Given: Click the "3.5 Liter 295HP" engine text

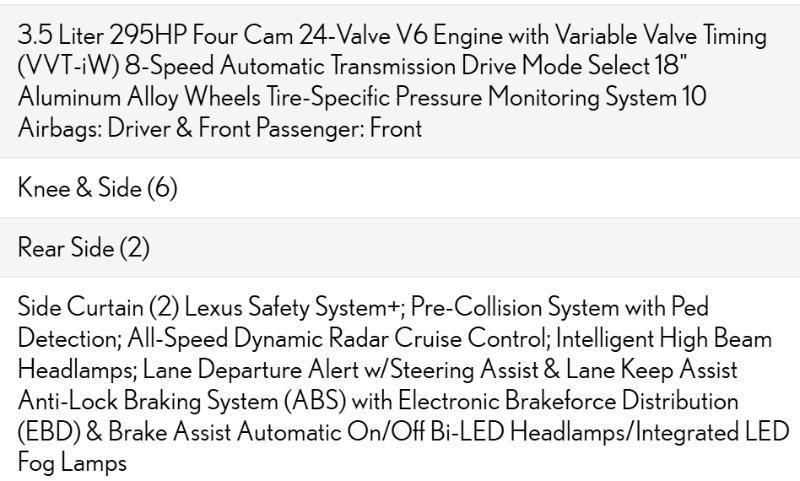Looking at the screenshot, I should point(96,35).
